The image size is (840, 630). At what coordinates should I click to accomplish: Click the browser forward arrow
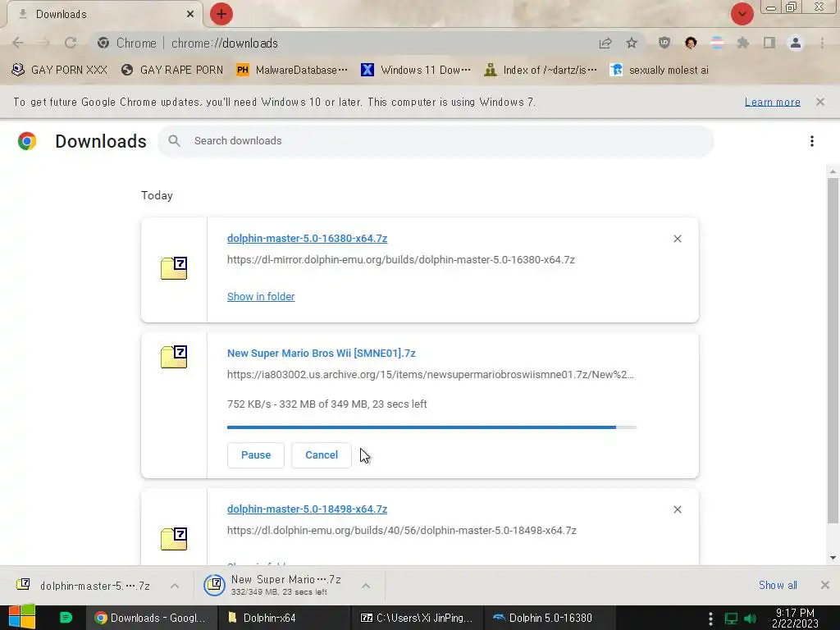(x=44, y=43)
